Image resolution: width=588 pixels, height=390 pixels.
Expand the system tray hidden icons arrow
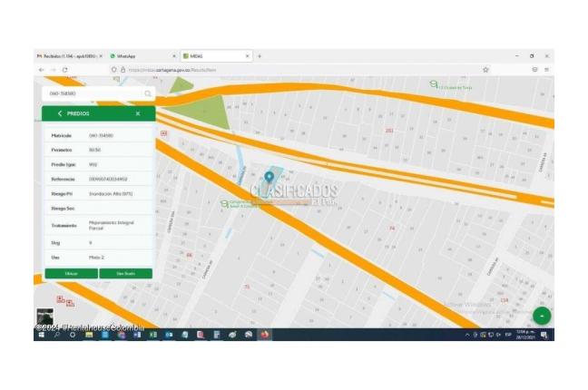pos(467,335)
